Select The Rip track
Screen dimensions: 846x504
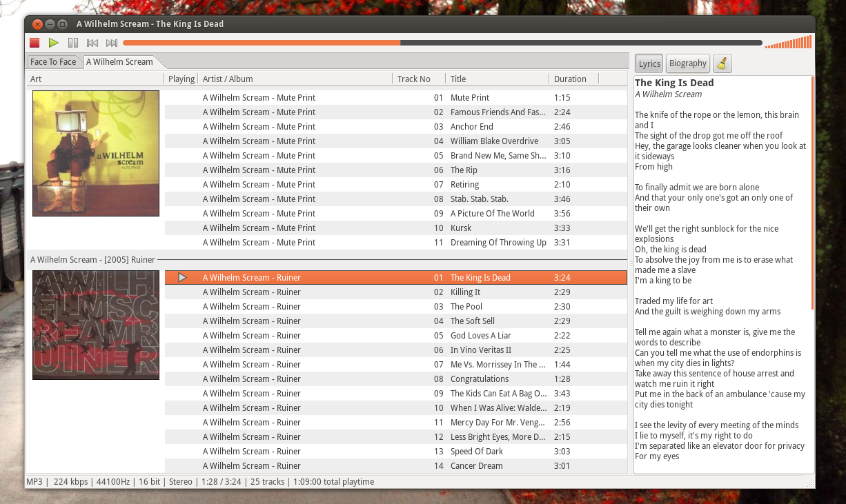[395, 170]
